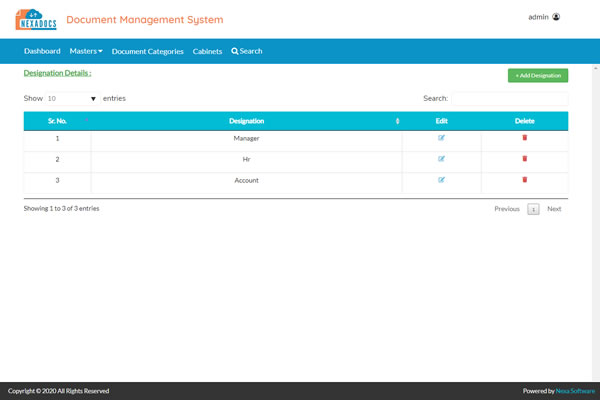This screenshot has width=600, height=400.
Task: Click the edit icon for Hr row
Action: pyautogui.click(x=441, y=158)
